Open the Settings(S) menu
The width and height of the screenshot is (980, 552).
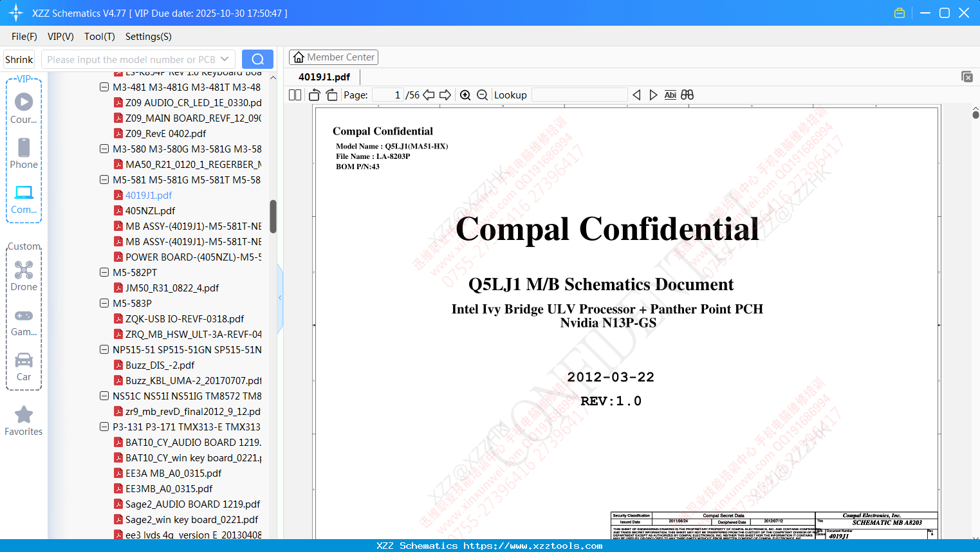149,37
